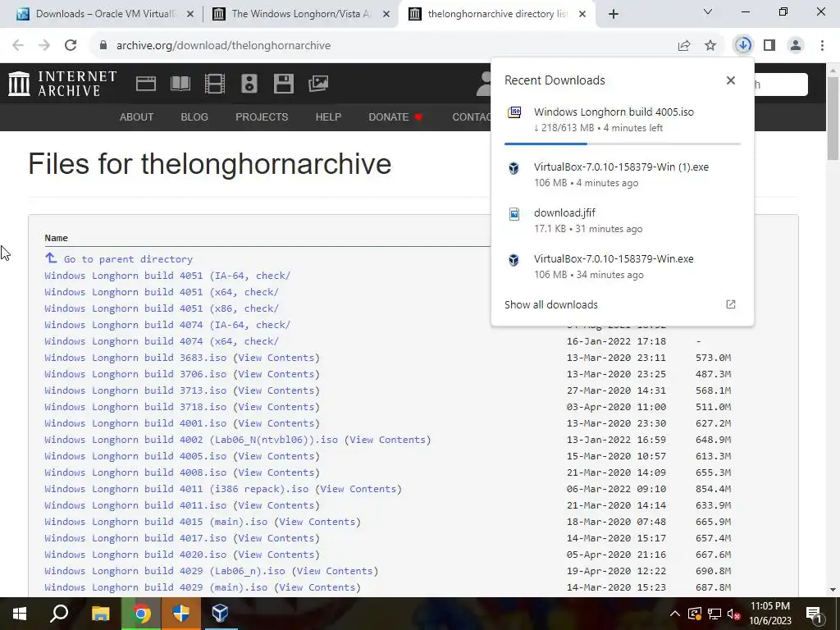Close the Recent Downloads popup
This screenshot has height=630, width=840.
[731, 80]
